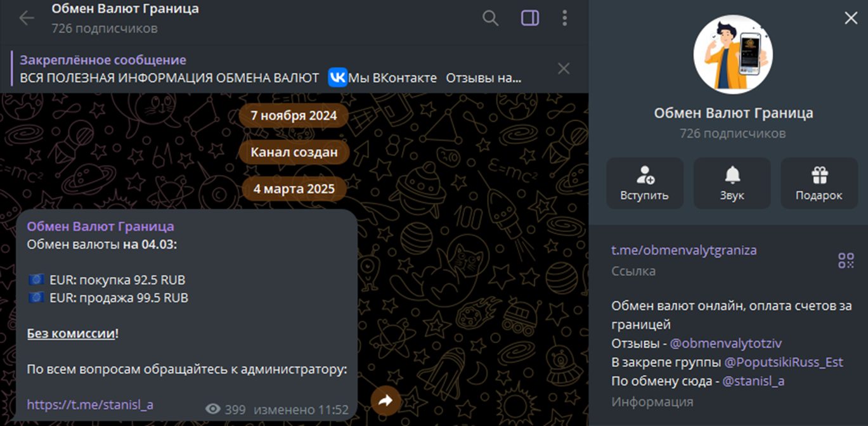Viewport: 868px width, 426px height.
Task: Open the @obmenvalytotziv reviews mention
Action: coord(726,344)
